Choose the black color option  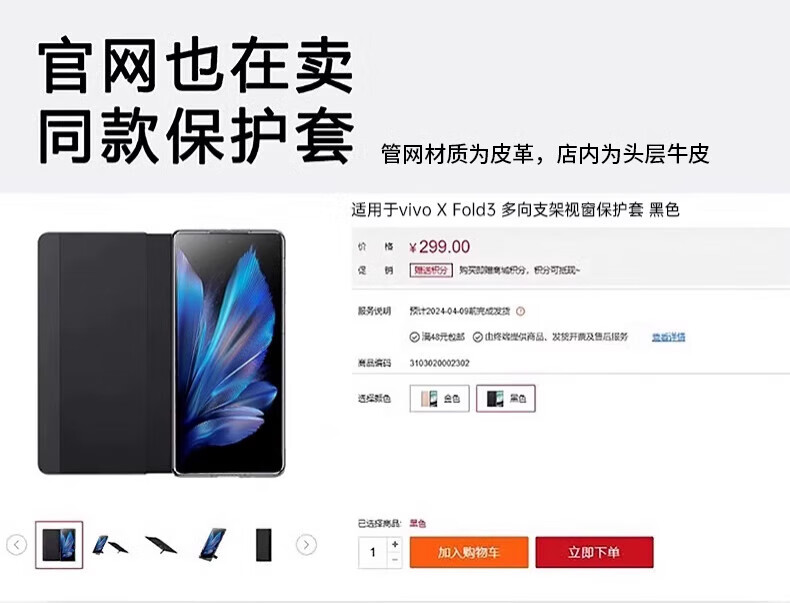tap(505, 398)
